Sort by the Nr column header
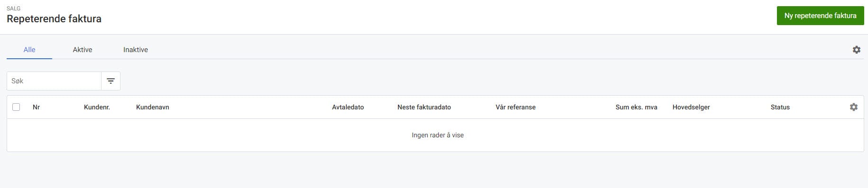This screenshot has height=188, width=868. point(36,107)
